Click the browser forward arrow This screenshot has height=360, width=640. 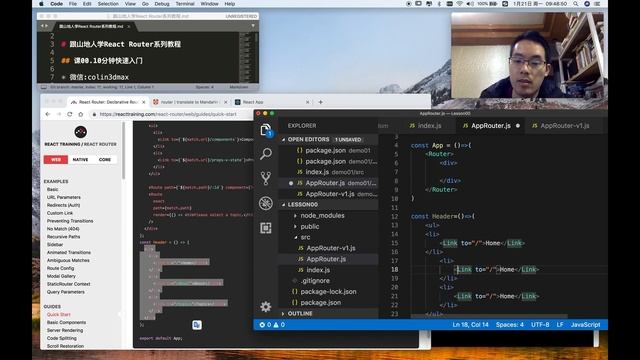tap(59, 114)
